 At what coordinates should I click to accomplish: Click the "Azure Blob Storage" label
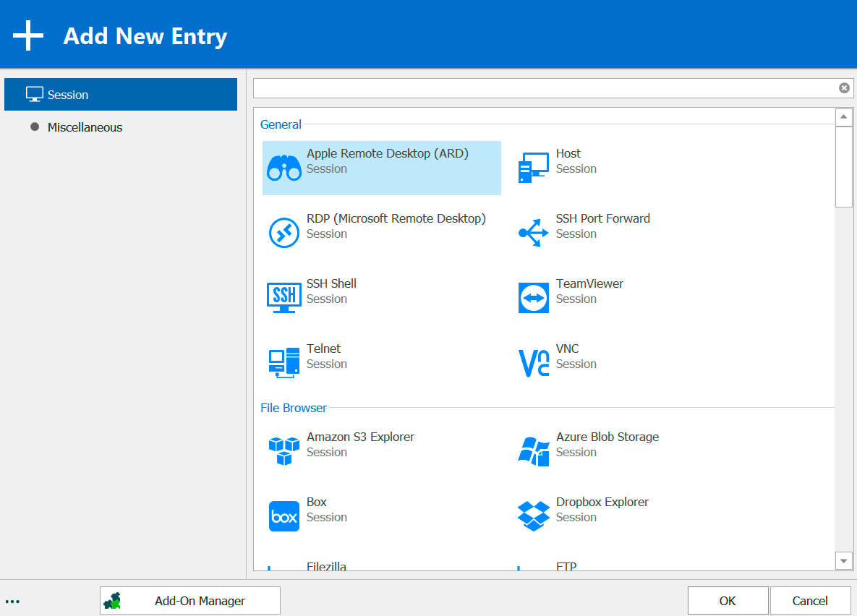coord(607,437)
